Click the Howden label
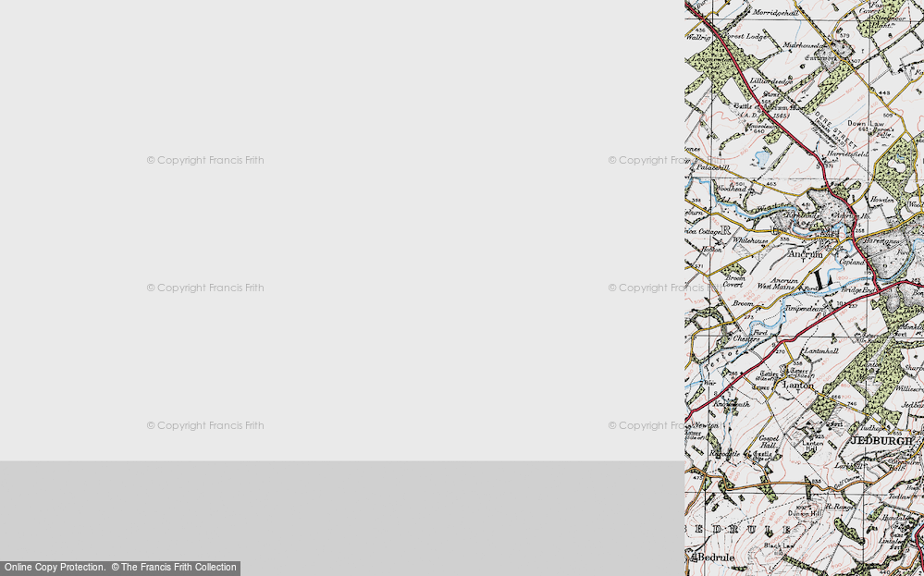Image resolution: width=924 pixels, height=576 pixels. point(881,200)
